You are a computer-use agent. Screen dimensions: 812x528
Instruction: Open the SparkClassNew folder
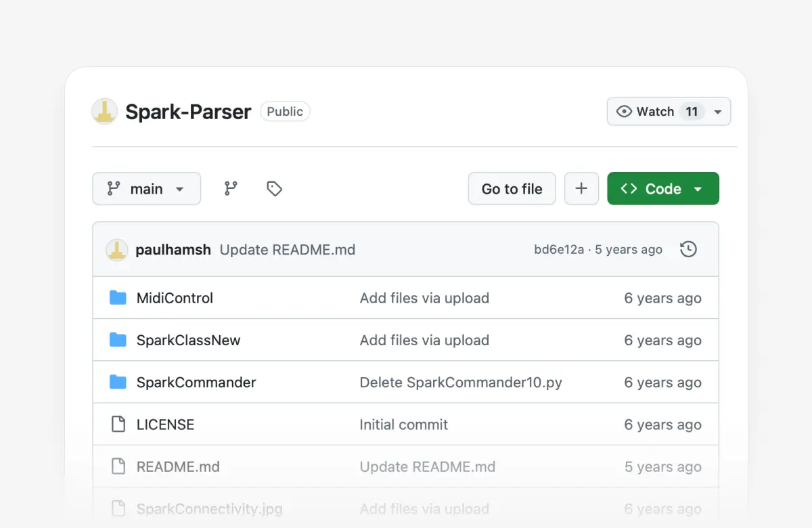pos(188,340)
